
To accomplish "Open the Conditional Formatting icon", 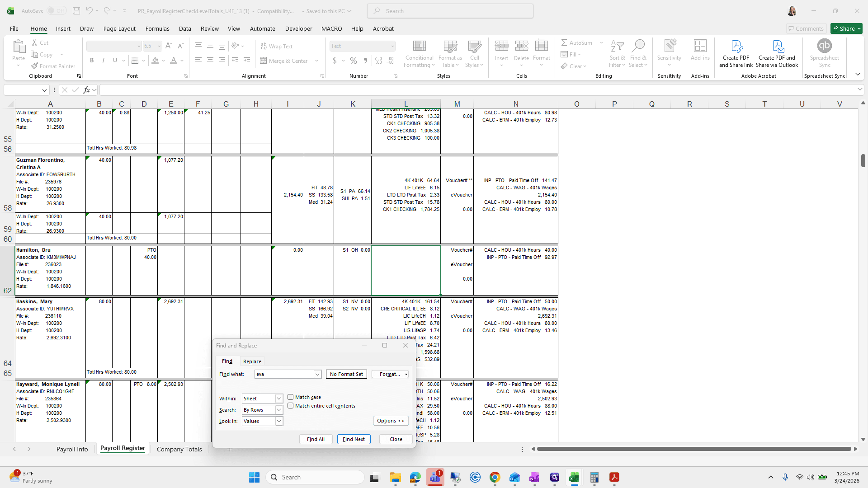I will (419, 46).
